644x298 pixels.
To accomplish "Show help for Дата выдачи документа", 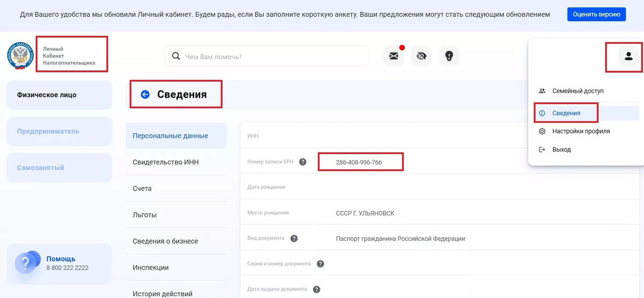I will pos(317,289).
